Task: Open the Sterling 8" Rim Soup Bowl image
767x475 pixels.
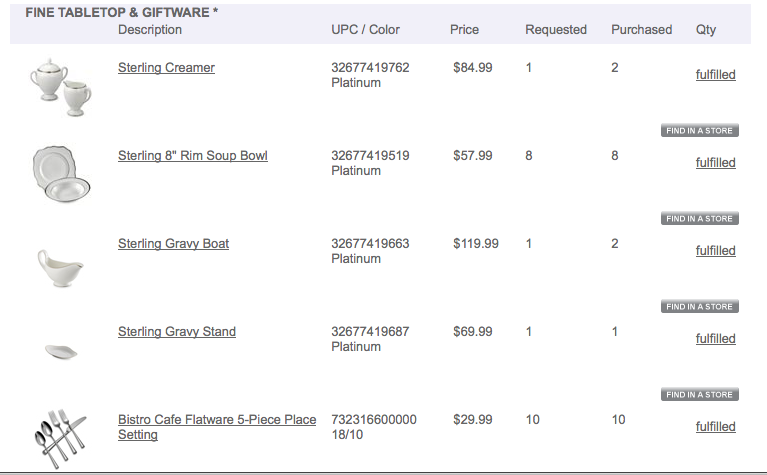Action: tap(63, 172)
